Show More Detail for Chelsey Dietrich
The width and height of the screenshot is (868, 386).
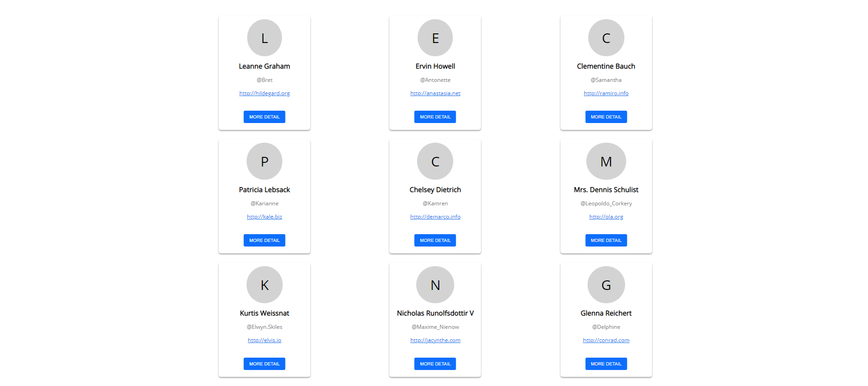coord(435,241)
